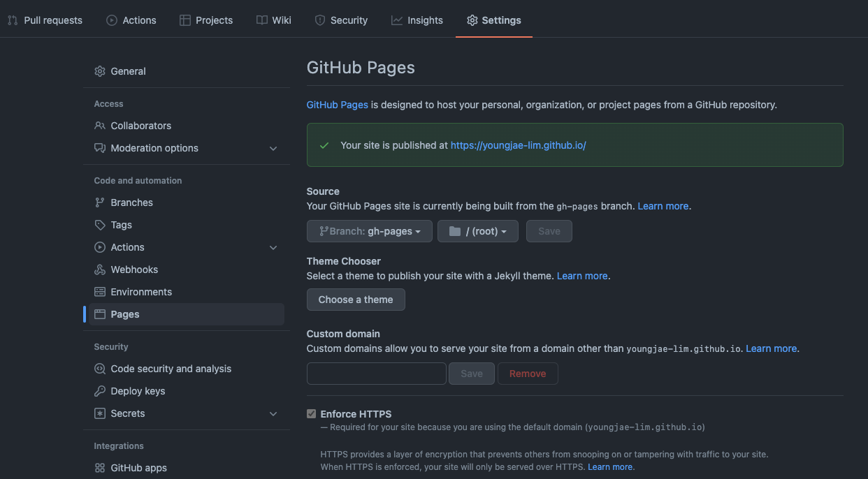Viewport: 868px width, 479px height.
Task: Click the Save button for custom domain
Action: [472, 374]
